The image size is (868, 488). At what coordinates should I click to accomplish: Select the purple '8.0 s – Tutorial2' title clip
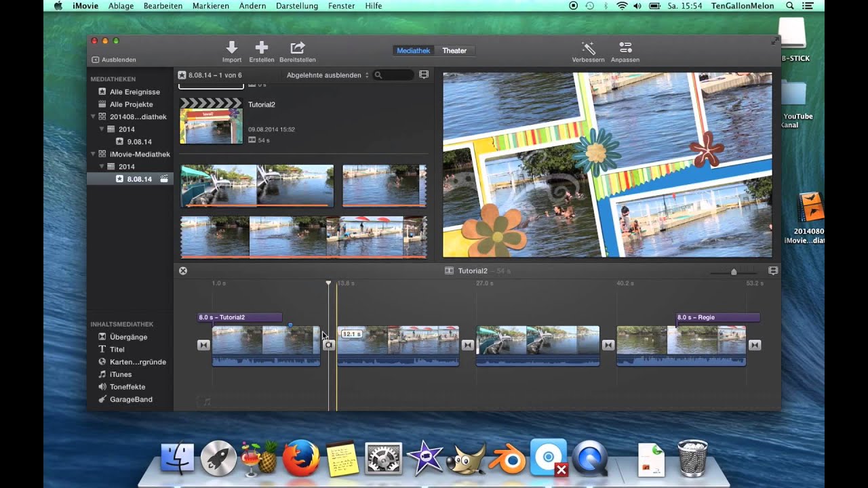(x=239, y=317)
